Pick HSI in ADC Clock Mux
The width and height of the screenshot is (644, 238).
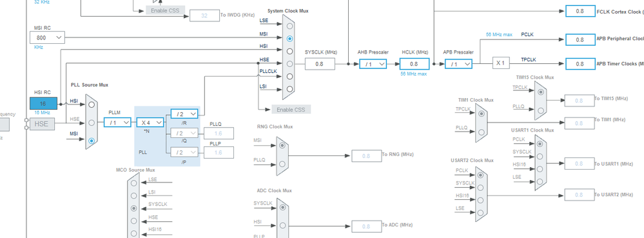pyautogui.click(x=282, y=226)
